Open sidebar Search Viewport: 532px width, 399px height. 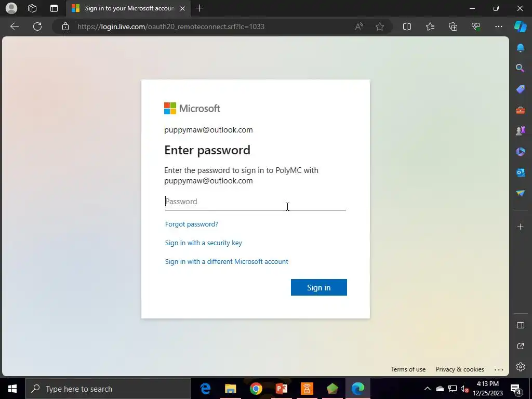click(520, 68)
